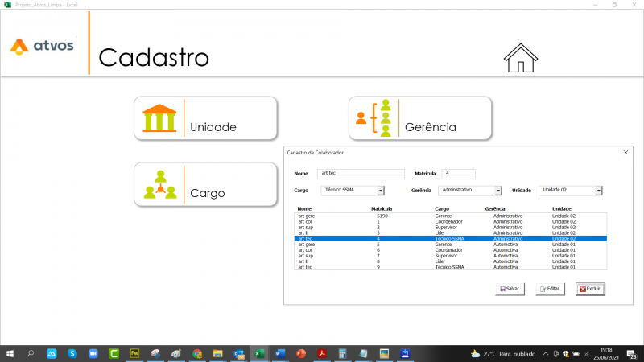The width and height of the screenshot is (644, 362).
Task: Expand the Unidade dropdown
Action: [x=599, y=191]
